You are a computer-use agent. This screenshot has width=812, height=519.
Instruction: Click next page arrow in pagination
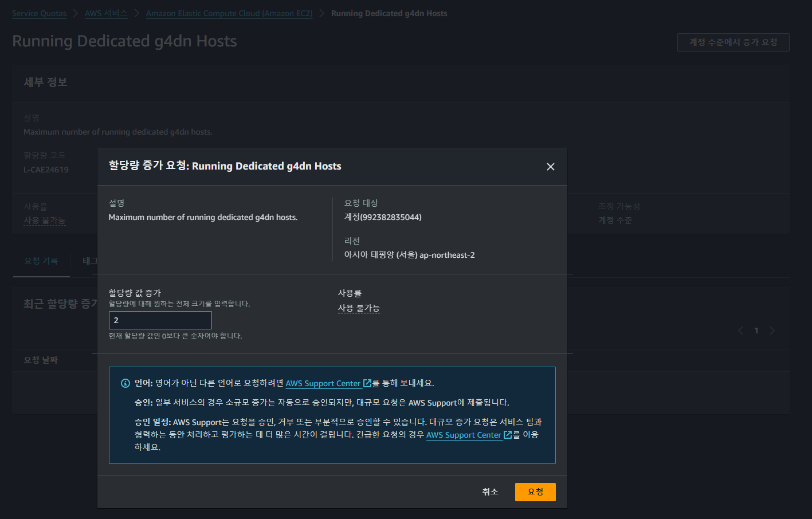point(772,331)
